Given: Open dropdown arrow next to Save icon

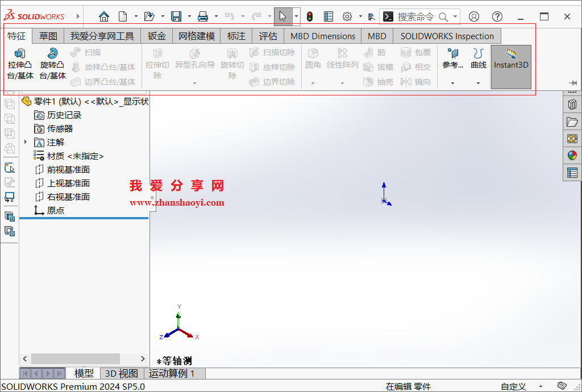Looking at the screenshot, I should pos(189,16).
